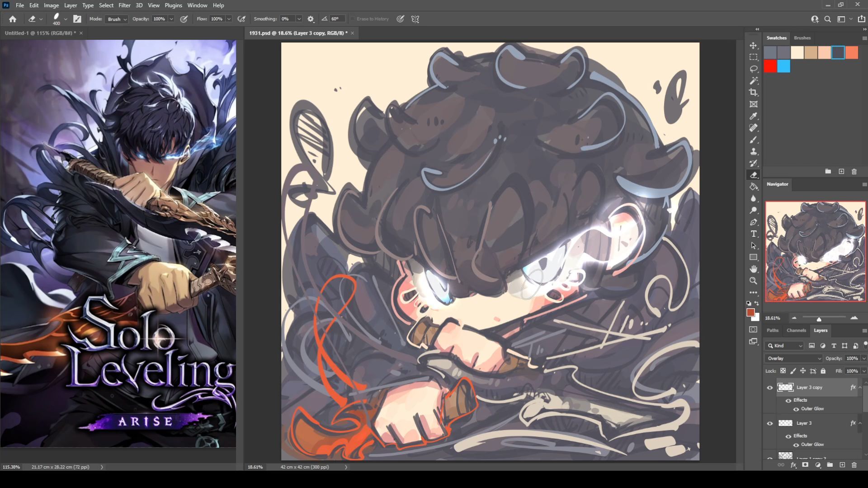Viewport: 868px width, 488px height.
Task: Collapse effects of Layer 3
Action: [x=860, y=423]
